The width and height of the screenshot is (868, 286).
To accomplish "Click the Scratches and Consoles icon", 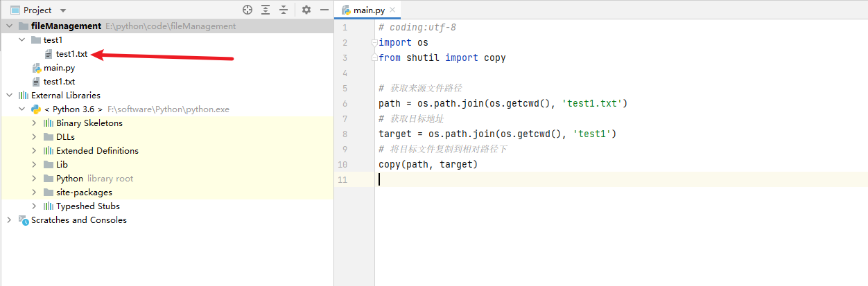I will [x=24, y=220].
